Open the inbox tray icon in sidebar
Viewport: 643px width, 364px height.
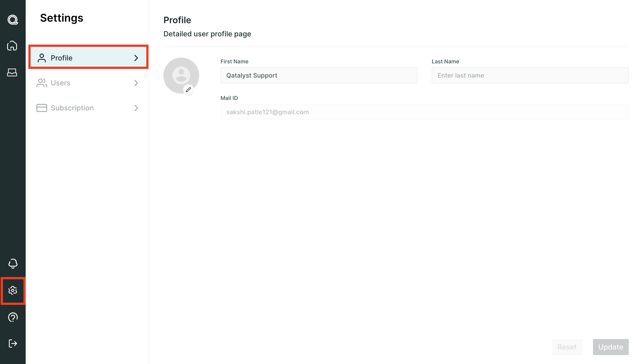[12, 72]
